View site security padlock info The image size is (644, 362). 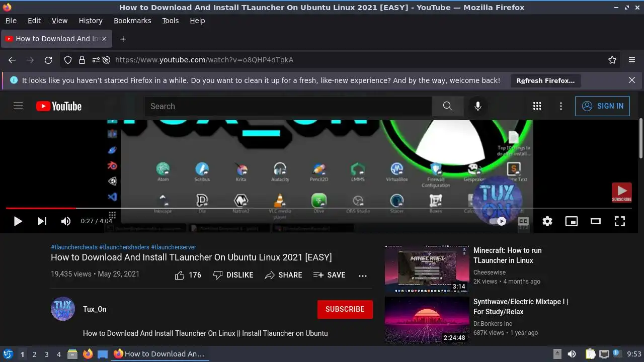[82, 60]
